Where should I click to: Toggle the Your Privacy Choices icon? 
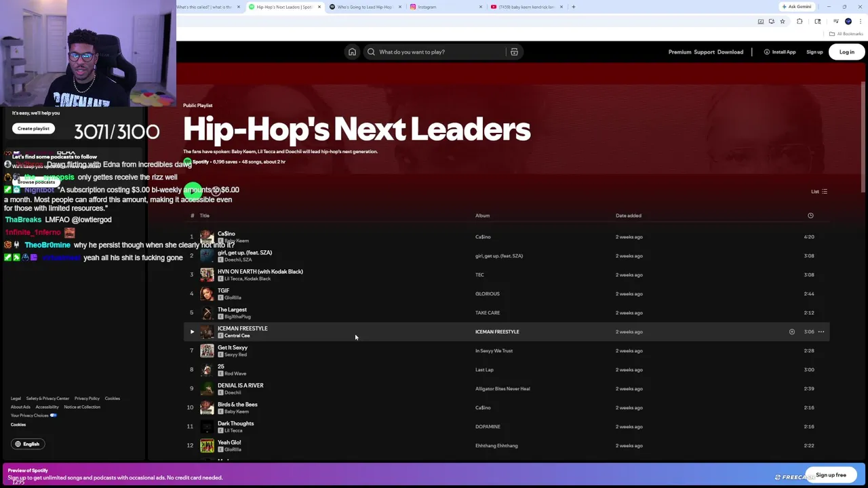tap(53, 415)
